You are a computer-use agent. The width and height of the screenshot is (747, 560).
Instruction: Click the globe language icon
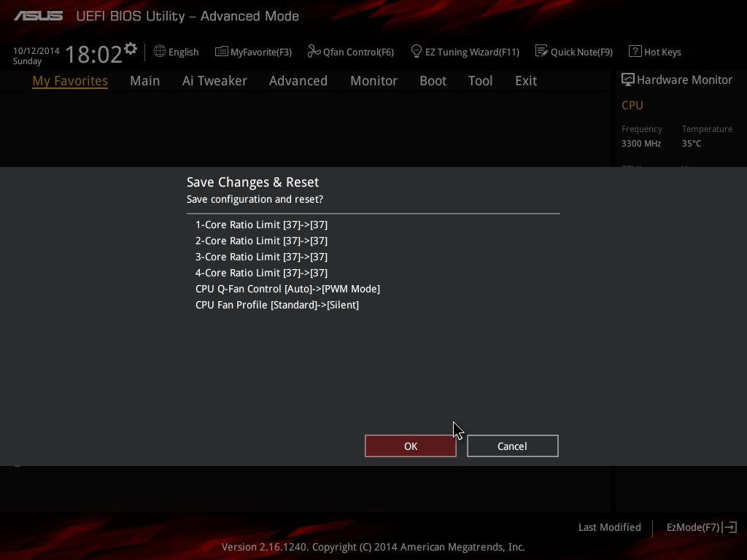(160, 52)
